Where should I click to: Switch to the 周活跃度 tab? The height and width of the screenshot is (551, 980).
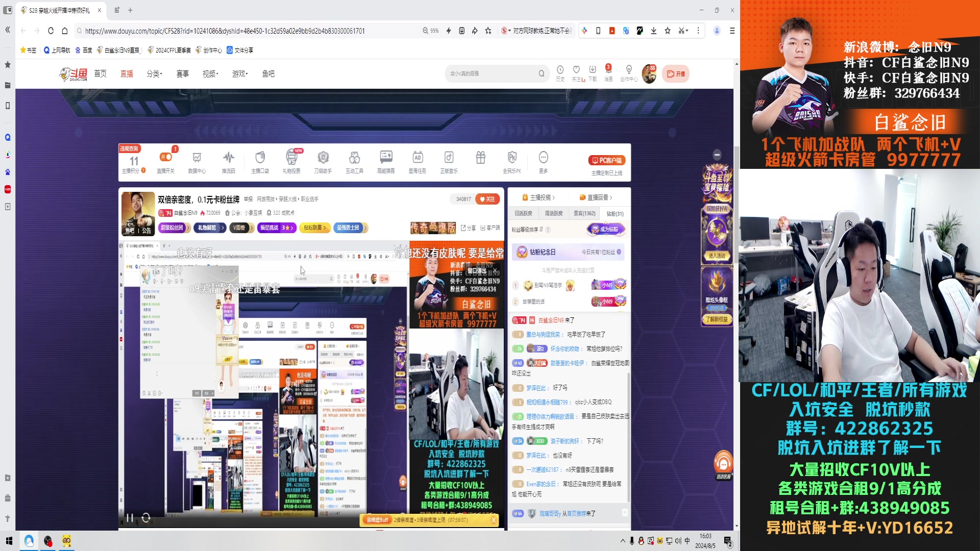(554, 213)
